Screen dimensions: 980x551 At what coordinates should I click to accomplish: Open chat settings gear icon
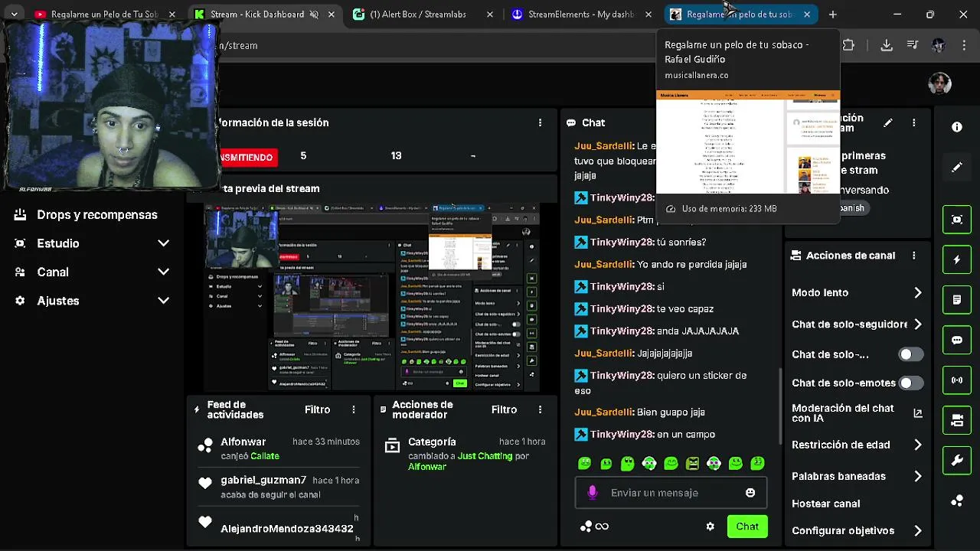pos(710,527)
